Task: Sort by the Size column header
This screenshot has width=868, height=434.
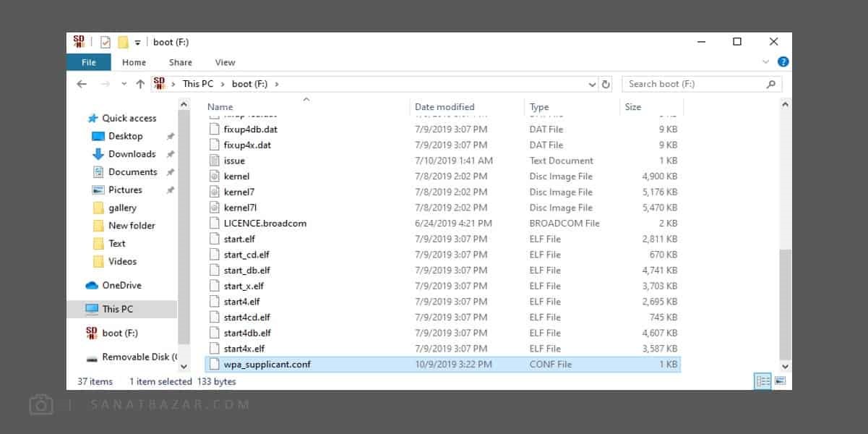Action: [x=633, y=107]
